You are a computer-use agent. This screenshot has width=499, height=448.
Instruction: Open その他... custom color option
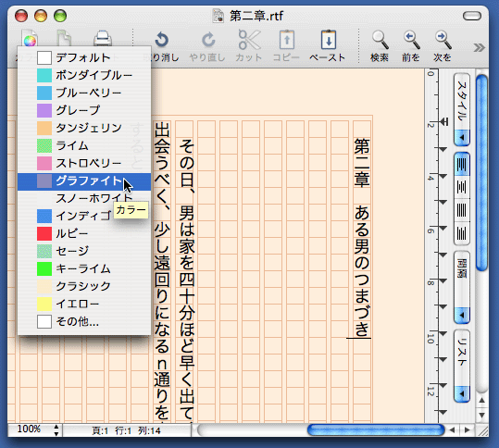click(84, 322)
